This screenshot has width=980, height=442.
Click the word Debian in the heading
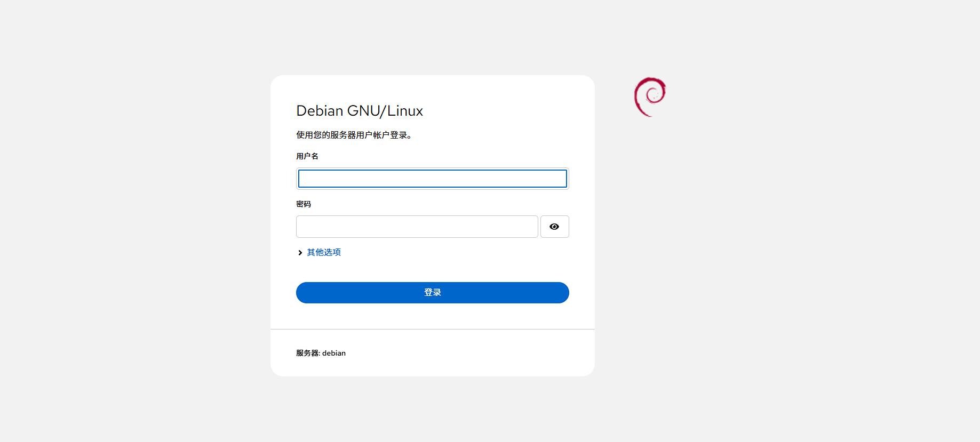click(x=320, y=111)
